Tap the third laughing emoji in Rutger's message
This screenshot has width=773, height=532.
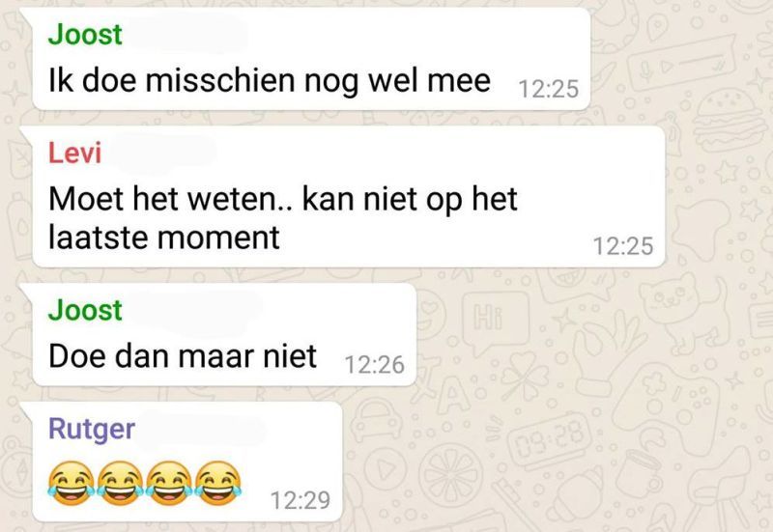169,483
